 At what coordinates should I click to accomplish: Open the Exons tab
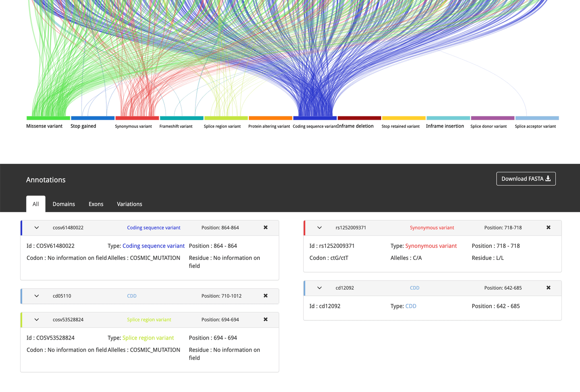pyautogui.click(x=96, y=204)
